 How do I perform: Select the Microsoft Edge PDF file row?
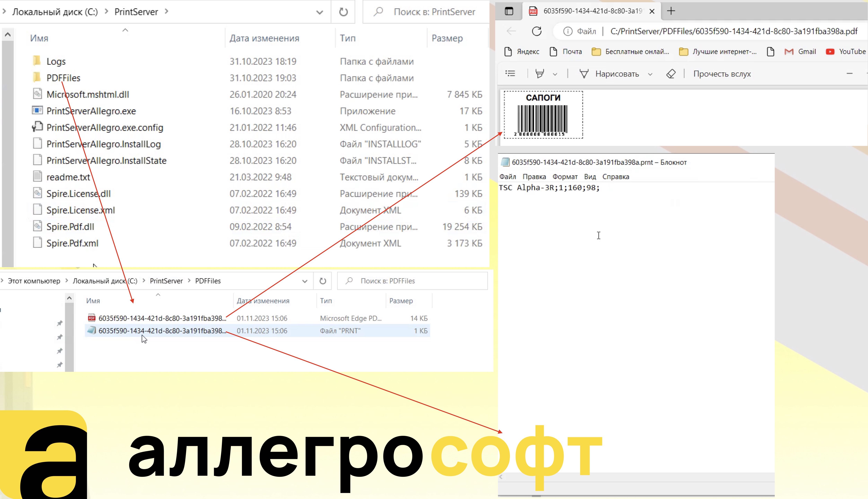pos(257,318)
